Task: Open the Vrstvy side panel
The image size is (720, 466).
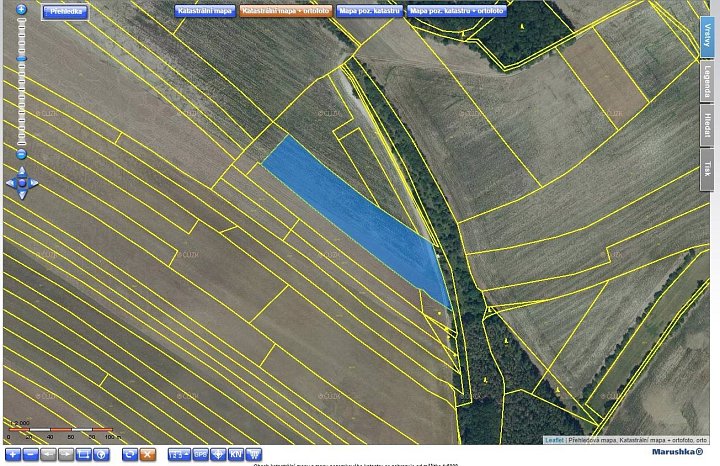Action: [707, 37]
